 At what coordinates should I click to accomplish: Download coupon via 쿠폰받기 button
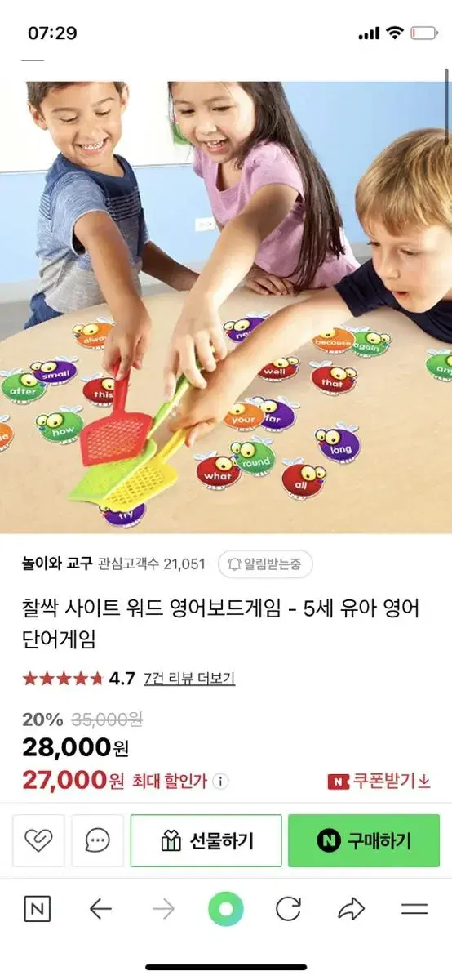click(379, 781)
